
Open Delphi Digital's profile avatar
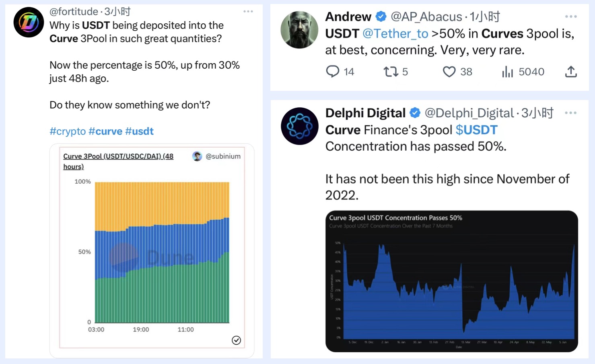point(300,126)
